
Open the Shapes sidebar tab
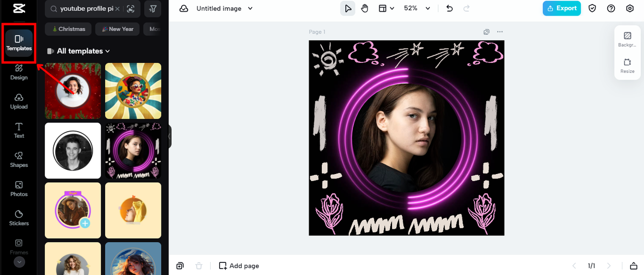19,159
